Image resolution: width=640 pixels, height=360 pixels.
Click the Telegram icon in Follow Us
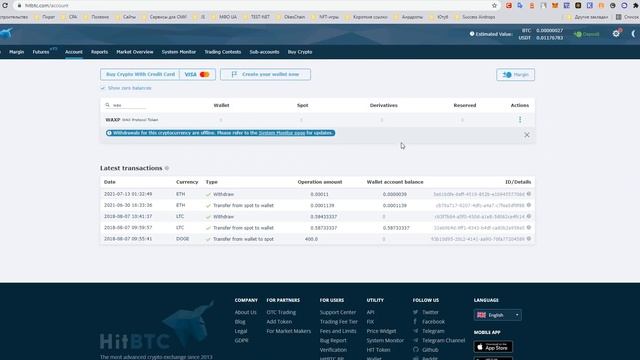coord(416,331)
